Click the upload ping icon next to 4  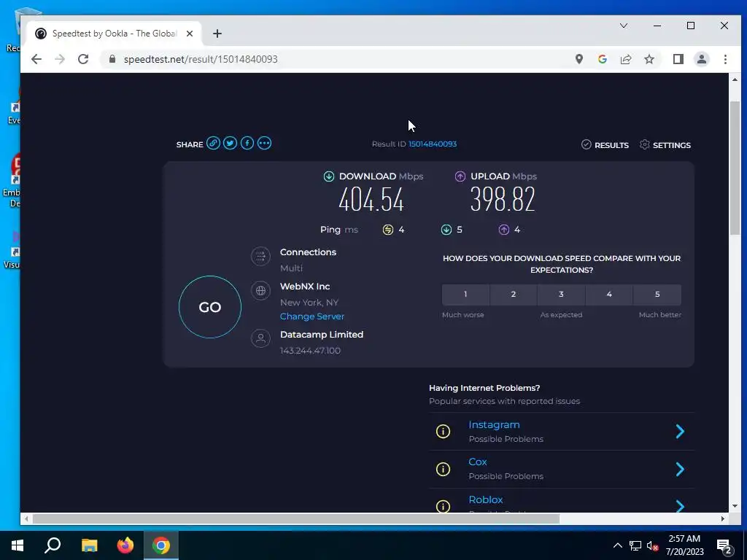coord(504,230)
